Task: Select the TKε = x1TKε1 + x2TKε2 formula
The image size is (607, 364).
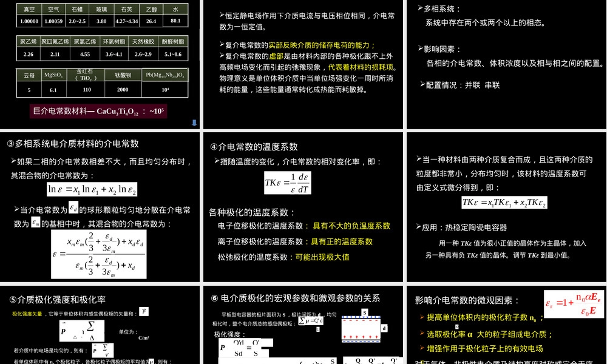Action: (504, 202)
